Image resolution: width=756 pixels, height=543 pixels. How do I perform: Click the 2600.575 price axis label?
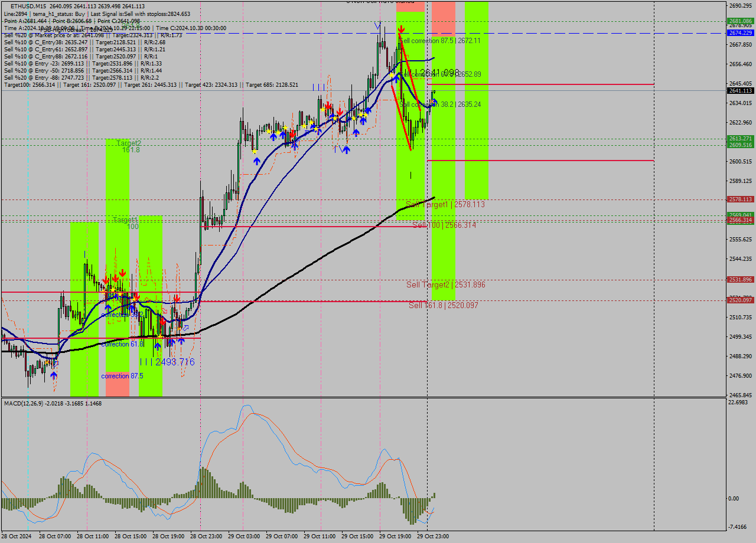pyautogui.click(x=740, y=162)
